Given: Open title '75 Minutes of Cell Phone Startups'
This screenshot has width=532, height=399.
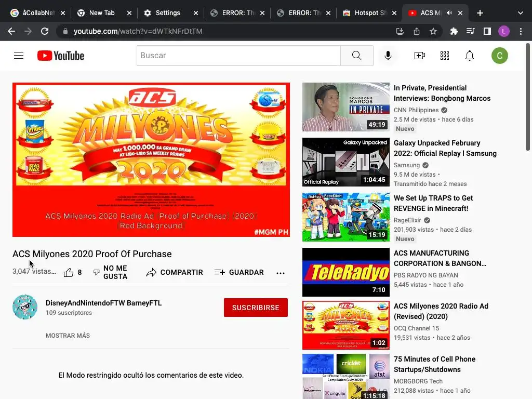Looking at the screenshot, I should (435, 364).
